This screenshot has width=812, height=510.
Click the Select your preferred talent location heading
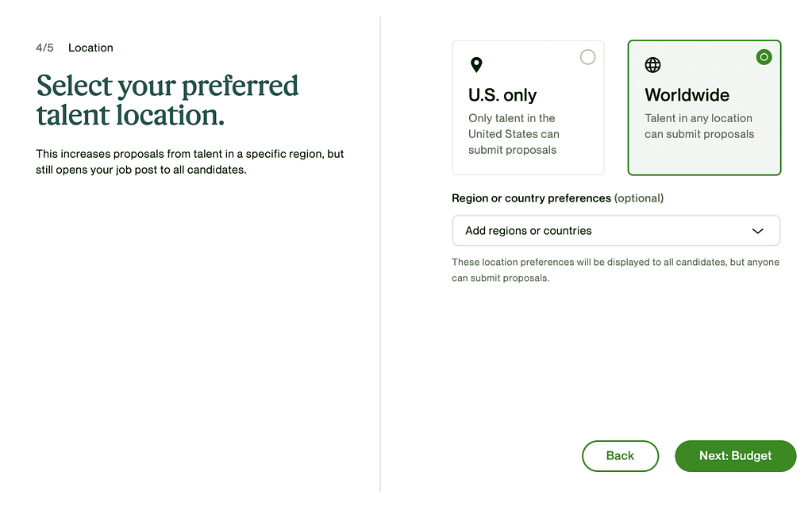167,100
